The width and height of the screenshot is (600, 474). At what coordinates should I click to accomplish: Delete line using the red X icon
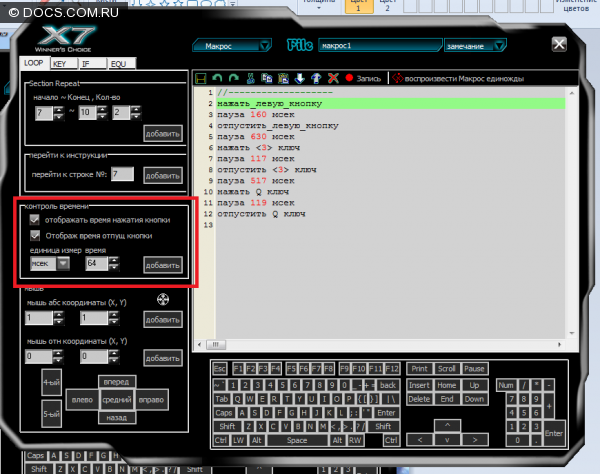pos(333,78)
